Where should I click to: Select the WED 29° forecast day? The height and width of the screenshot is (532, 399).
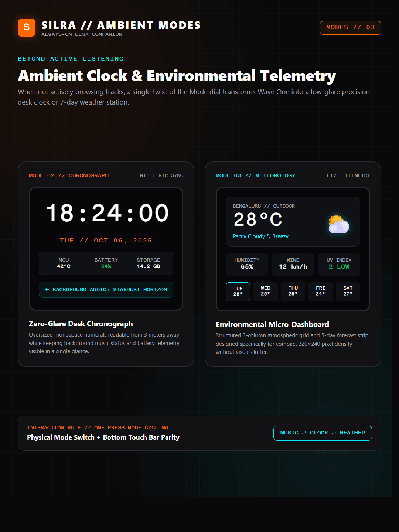tap(265, 291)
